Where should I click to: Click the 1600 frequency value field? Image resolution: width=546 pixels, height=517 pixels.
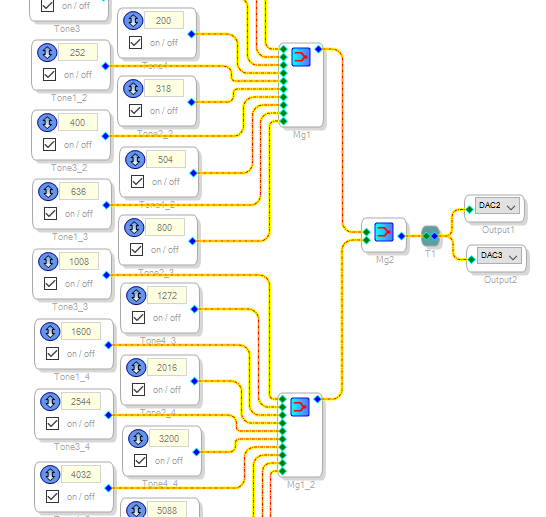click(x=81, y=331)
